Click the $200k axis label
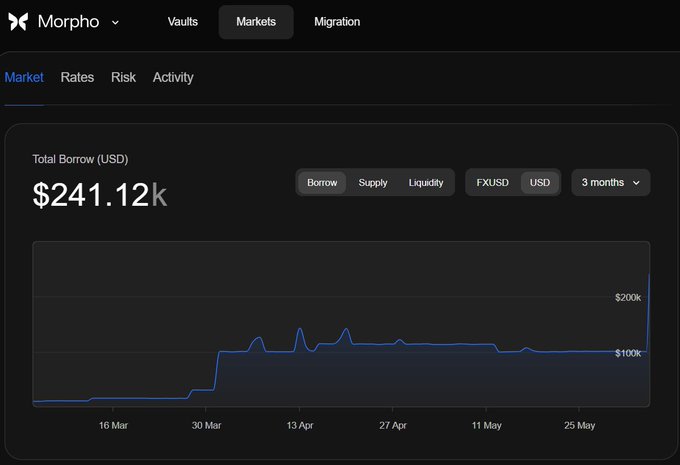Image resolution: width=680 pixels, height=465 pixels. [x=628, y=298]
